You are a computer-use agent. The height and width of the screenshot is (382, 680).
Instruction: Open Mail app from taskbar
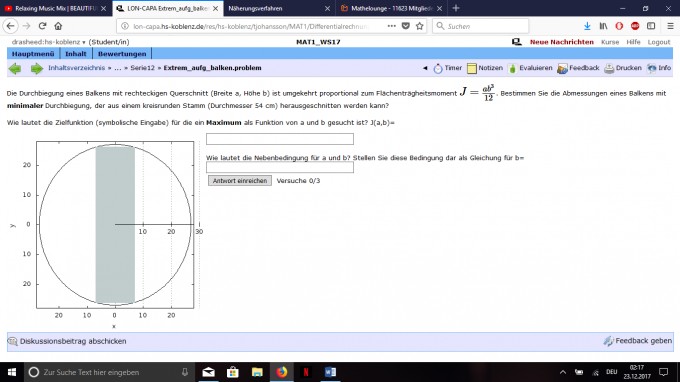[209, 372]
